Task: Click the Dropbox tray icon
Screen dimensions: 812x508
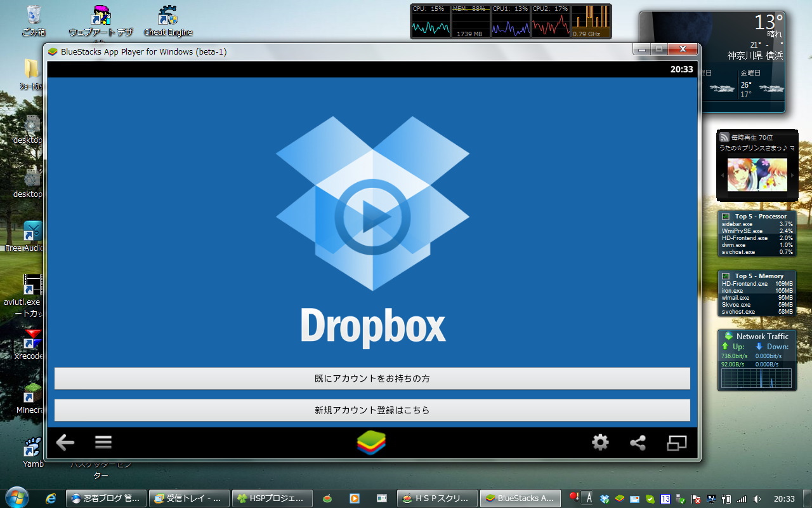Action: (605, 499)
